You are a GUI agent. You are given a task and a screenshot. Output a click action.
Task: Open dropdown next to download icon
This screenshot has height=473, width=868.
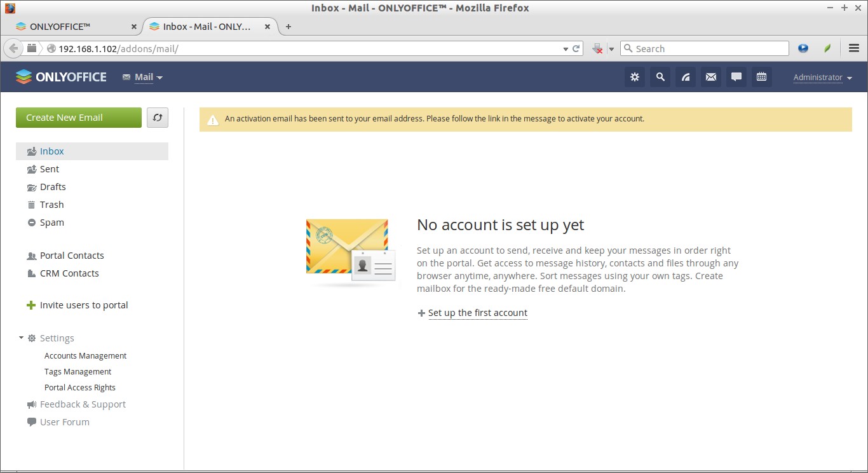tap(611, 49)
